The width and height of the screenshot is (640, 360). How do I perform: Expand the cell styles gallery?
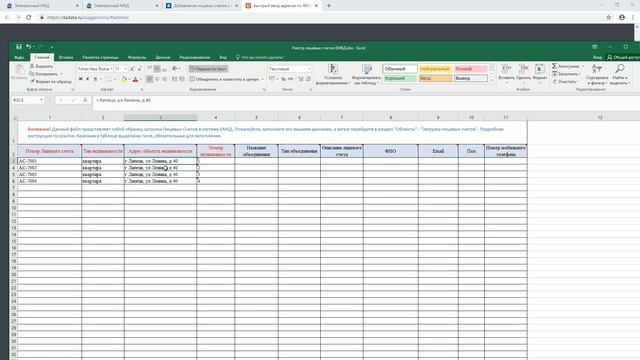[491, 81]
